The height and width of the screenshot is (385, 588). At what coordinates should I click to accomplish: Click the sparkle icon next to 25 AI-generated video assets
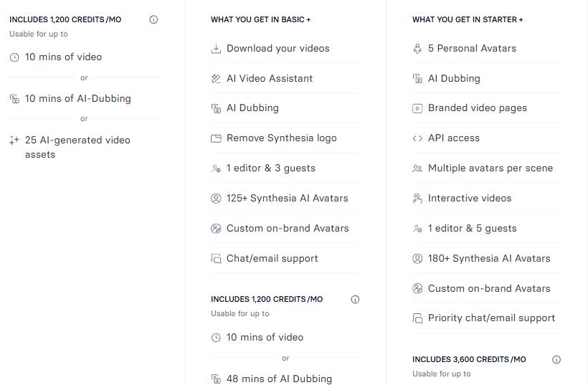click(x=14, y=141)
